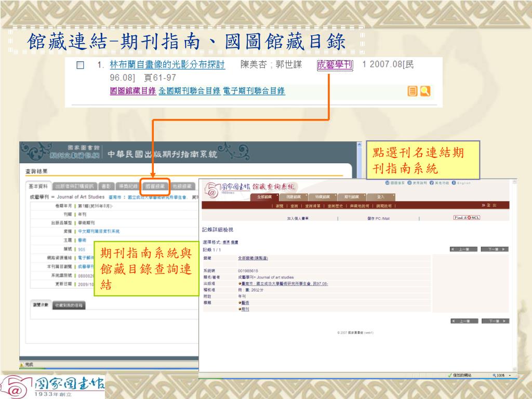532x399 pixels.
Task: Open the 他館館藏 tab
Action: [182, 187]
